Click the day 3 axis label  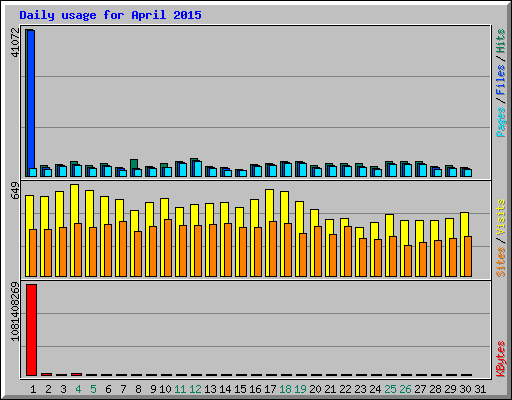click(63, 389)
